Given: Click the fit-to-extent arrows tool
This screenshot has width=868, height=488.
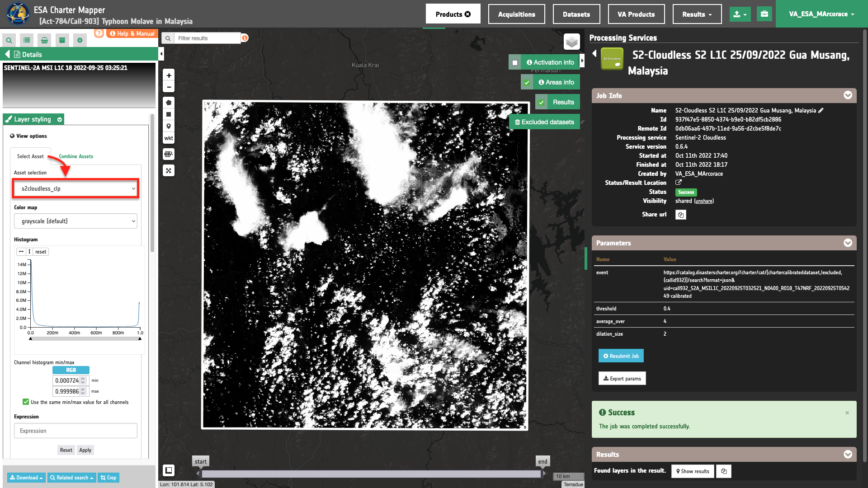Looking at the screenshot, I should 169,170.
